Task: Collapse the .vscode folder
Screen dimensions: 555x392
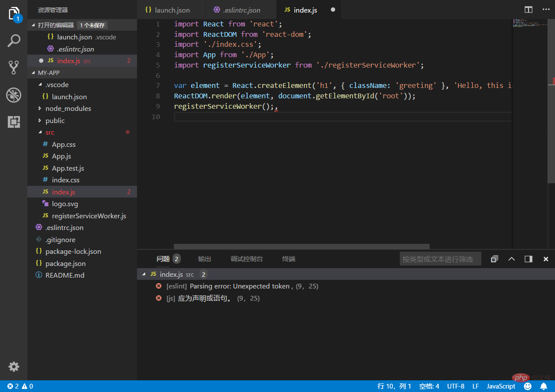Action: 40,85
